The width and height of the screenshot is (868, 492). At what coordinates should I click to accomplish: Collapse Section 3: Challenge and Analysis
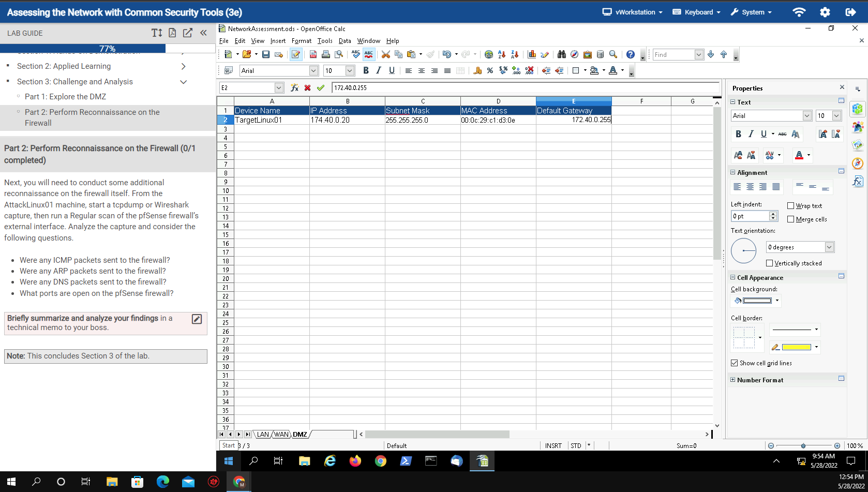pos(183,82)
